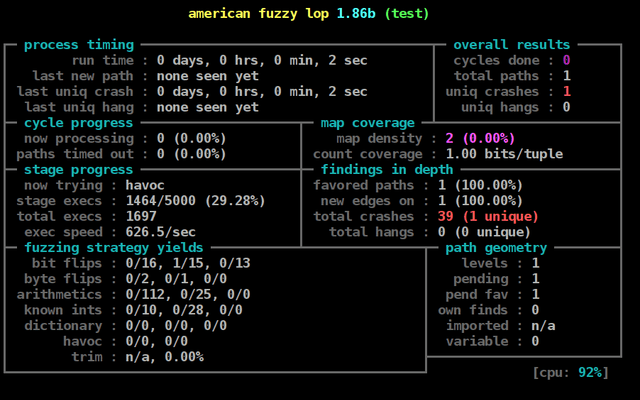Click the 'count coverage' value 1.00 bits/tuple

pos(504,154)
